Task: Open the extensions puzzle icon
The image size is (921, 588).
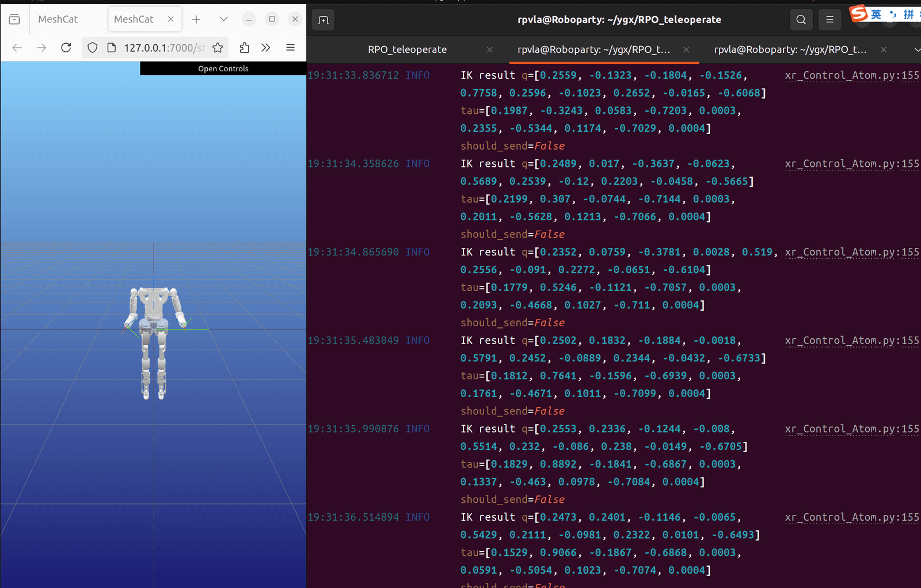Action: [x=245, y=48]
